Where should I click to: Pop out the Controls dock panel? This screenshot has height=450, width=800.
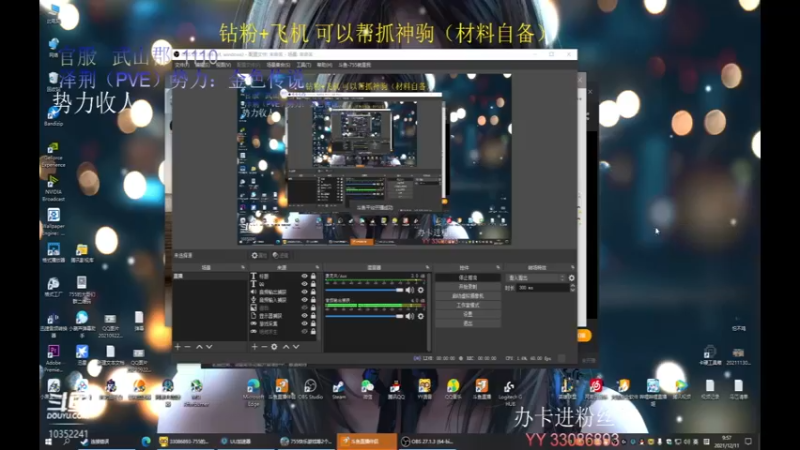pos(498,267)
